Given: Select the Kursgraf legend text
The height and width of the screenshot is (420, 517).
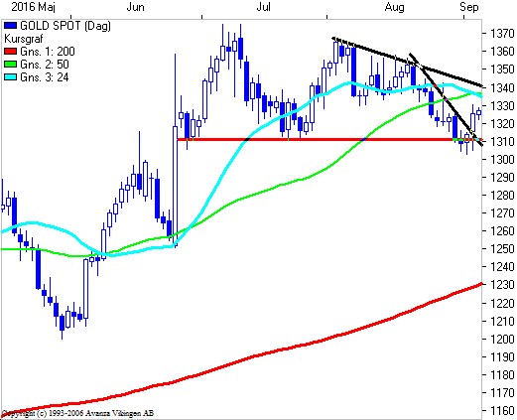Looking at the screenshot, I should pos(24,39).
